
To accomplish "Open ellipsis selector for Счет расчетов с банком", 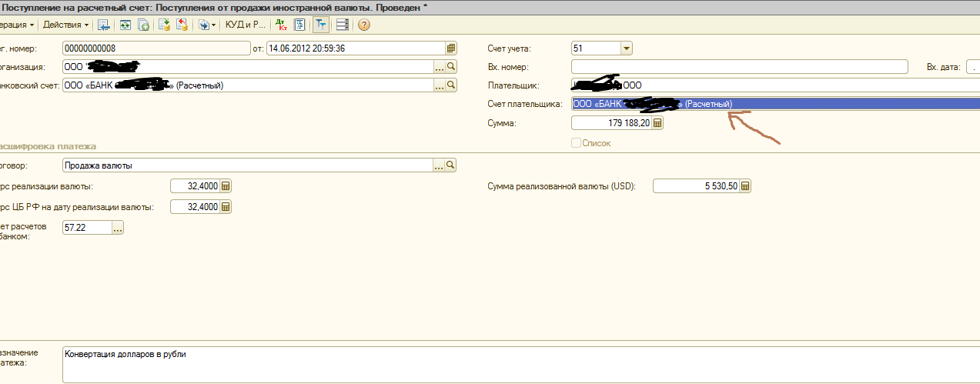I will (117, 227).
